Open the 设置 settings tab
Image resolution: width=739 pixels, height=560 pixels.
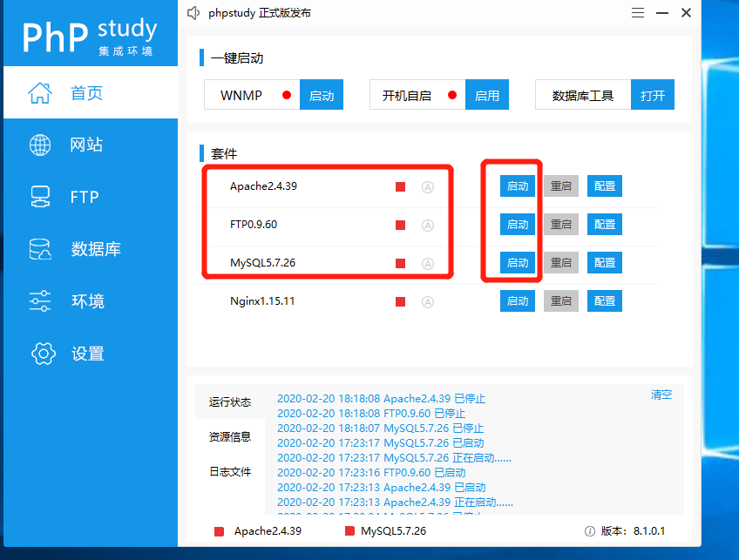coord(91,354)
